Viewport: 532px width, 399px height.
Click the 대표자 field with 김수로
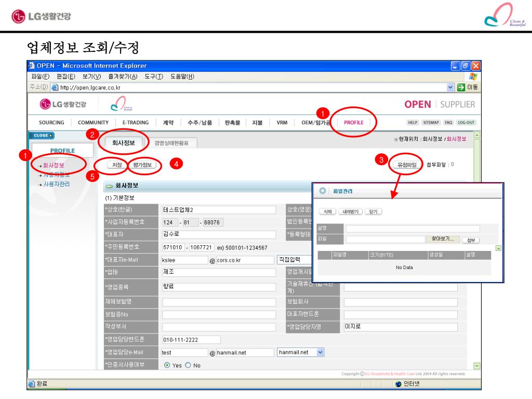point(219,234)
